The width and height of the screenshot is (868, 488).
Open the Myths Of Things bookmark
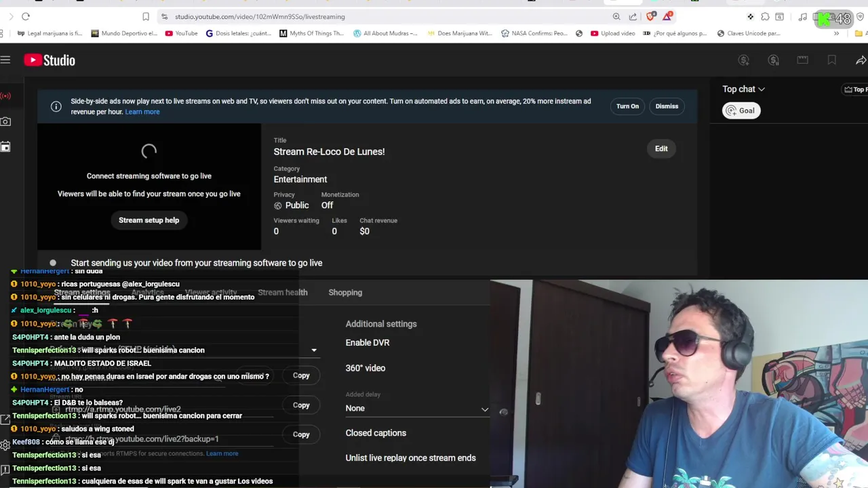311,33
